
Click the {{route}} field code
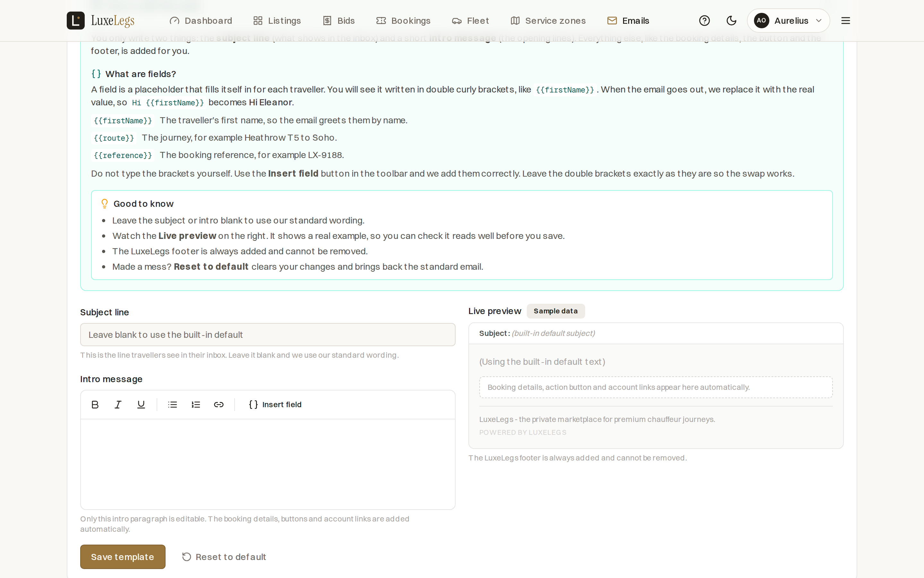[114, 138]
